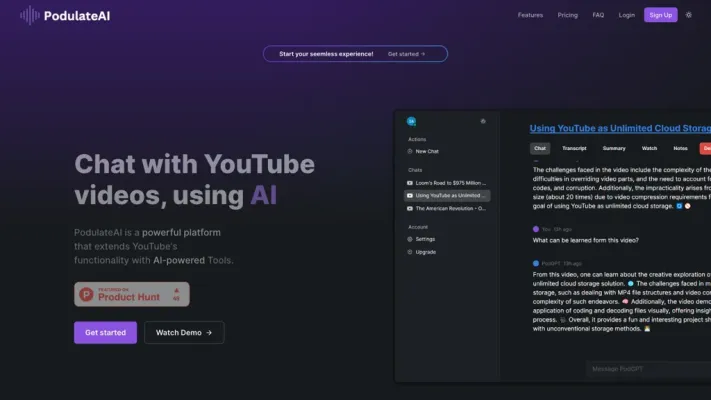The width and height of the screenshot is (711, 400).
Task: Click the Login link
Action: point(627,15)
